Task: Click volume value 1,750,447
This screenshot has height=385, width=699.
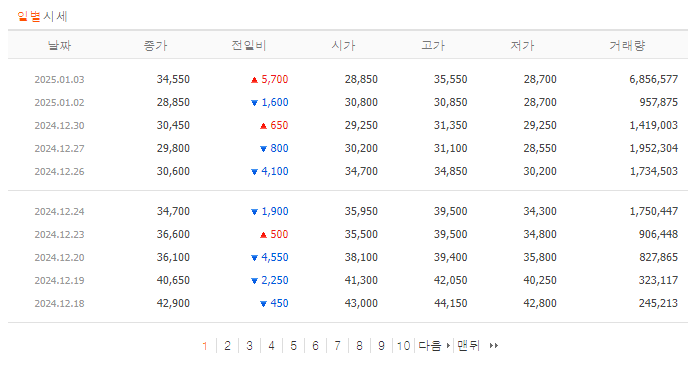Action: (x=654, y=212)
